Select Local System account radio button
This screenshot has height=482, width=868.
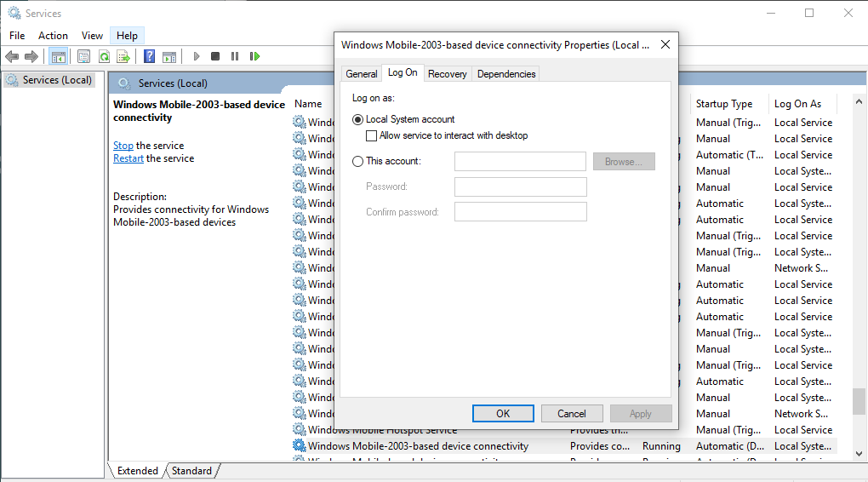(357, 120)
